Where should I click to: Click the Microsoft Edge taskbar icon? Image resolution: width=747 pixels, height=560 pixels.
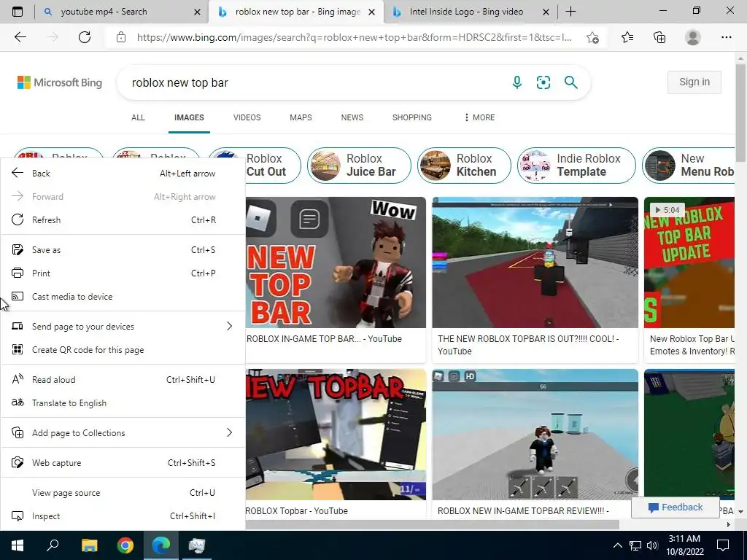(161, 545)
